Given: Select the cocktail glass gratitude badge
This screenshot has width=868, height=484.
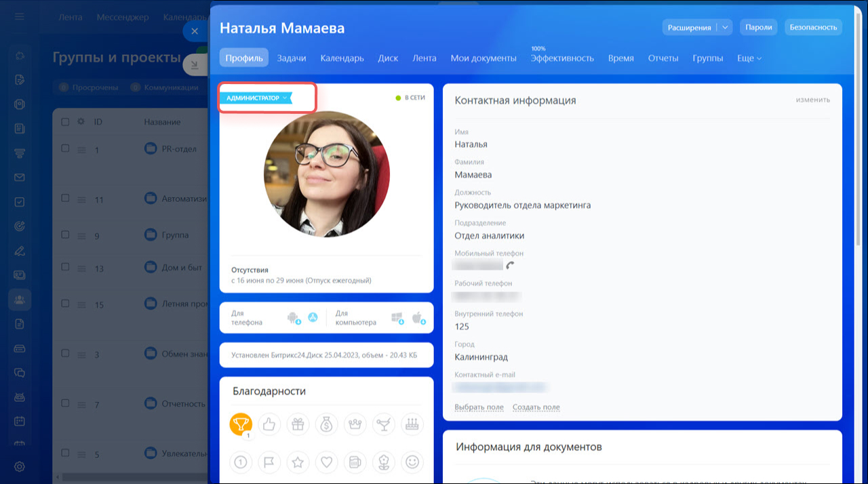Looking at the screenshot, I should 383,424.
